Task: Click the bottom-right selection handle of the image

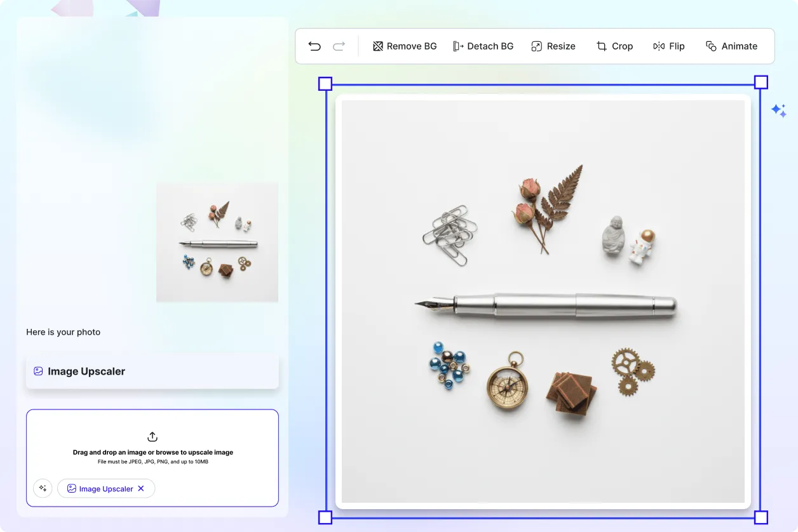Action: click(x=760, y=517)
